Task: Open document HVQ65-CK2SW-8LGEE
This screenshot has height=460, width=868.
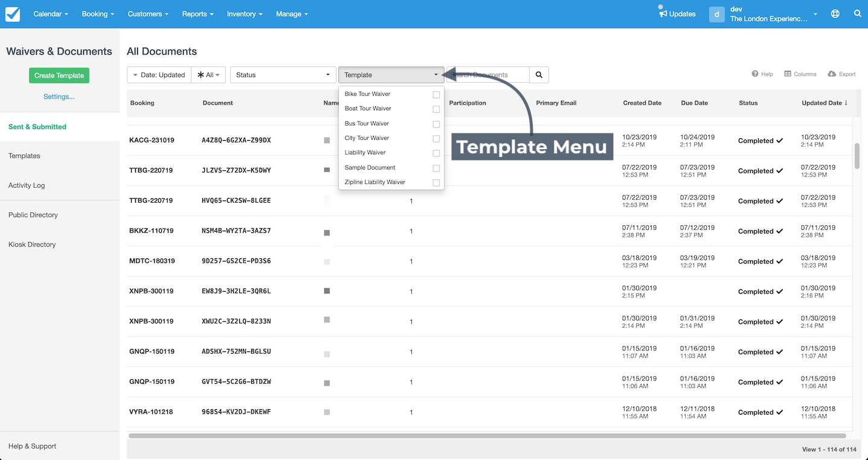Action: point(236,200)
